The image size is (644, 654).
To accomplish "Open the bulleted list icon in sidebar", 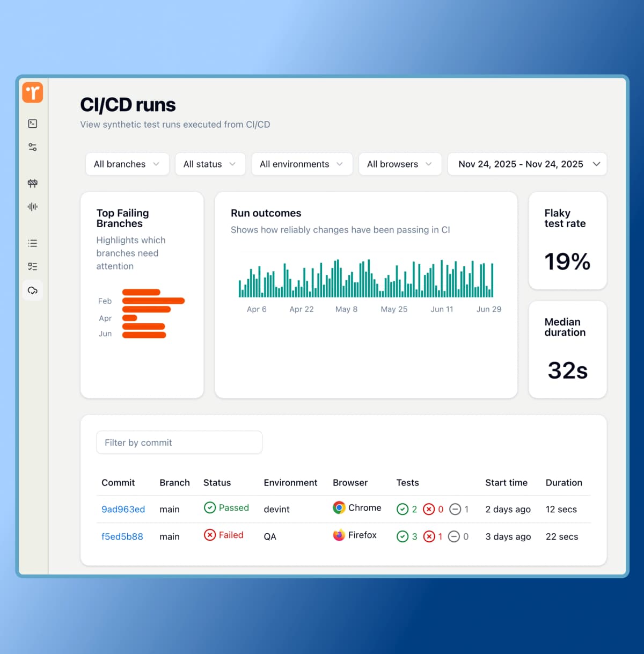I will pos(33,243).
